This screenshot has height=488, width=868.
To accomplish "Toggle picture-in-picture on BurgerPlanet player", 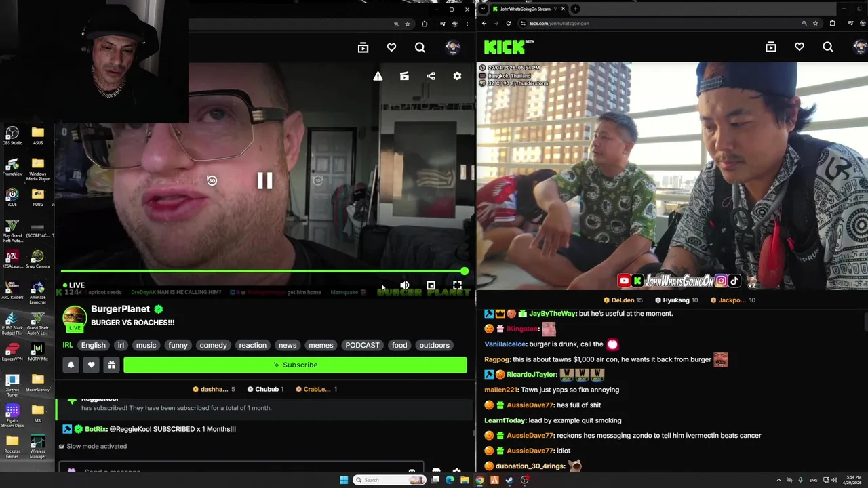I will pyautogui.click(x=431, y=285).
